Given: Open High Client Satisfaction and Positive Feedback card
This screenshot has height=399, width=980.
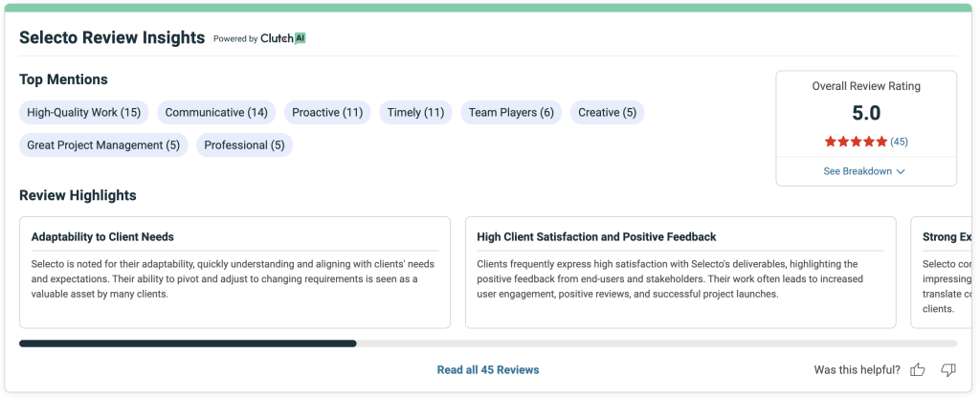Looking at the screenshot, I should [x=679, y=272].
